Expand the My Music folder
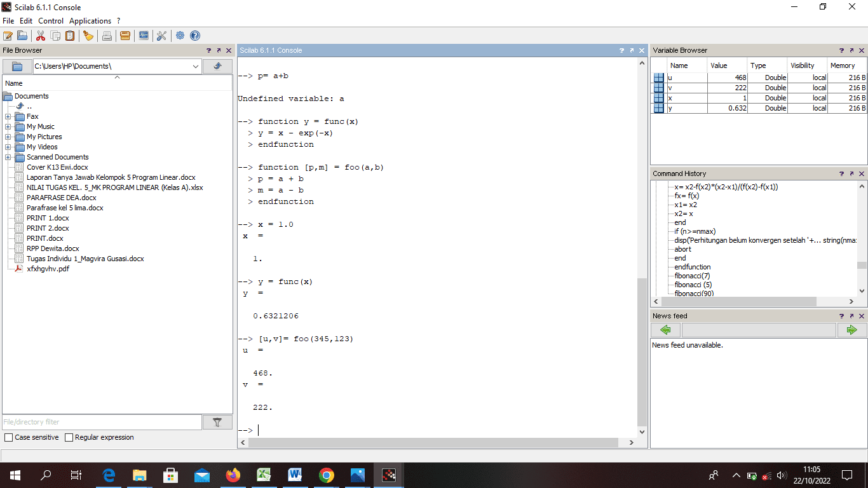The height and width of the screenshot is (488, 868). pyautogui.click(x=8, y=126)
